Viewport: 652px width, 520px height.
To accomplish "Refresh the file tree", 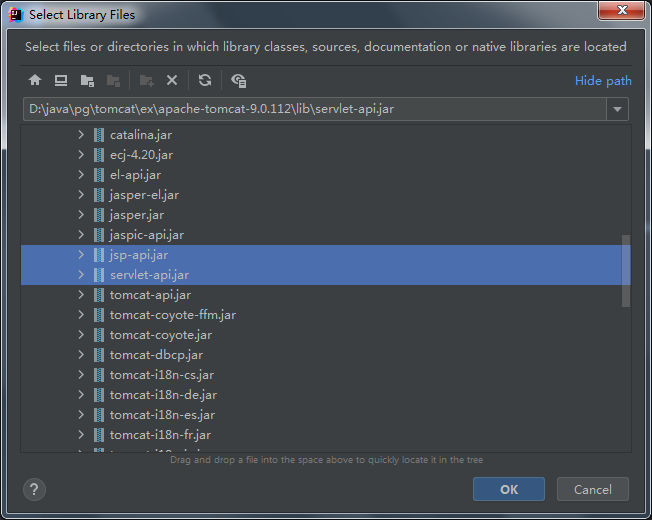I will coord(205,80).
